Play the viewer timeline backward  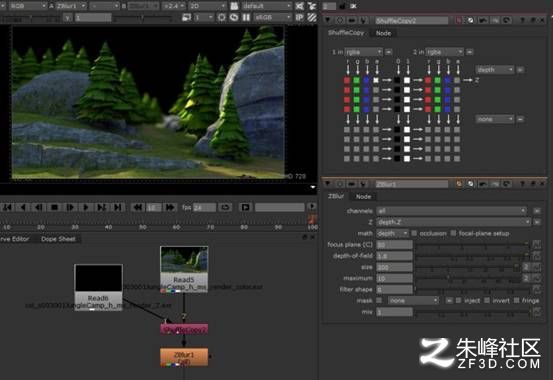coord(23,207)
